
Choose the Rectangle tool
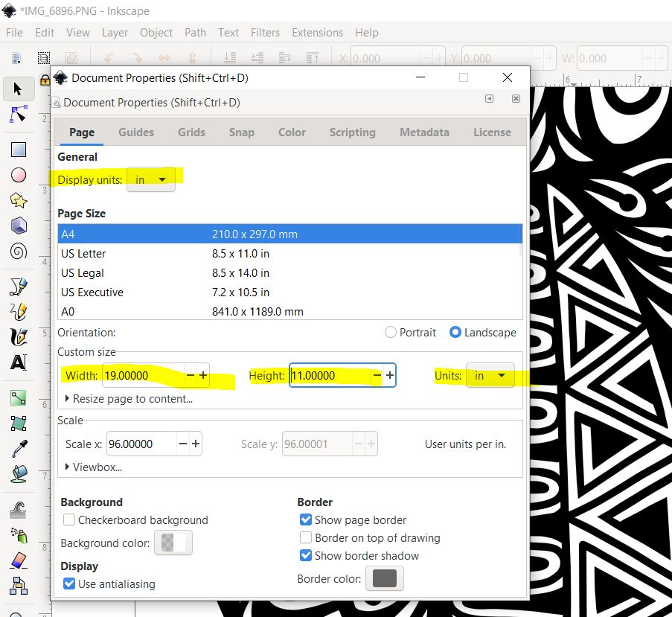19,150
